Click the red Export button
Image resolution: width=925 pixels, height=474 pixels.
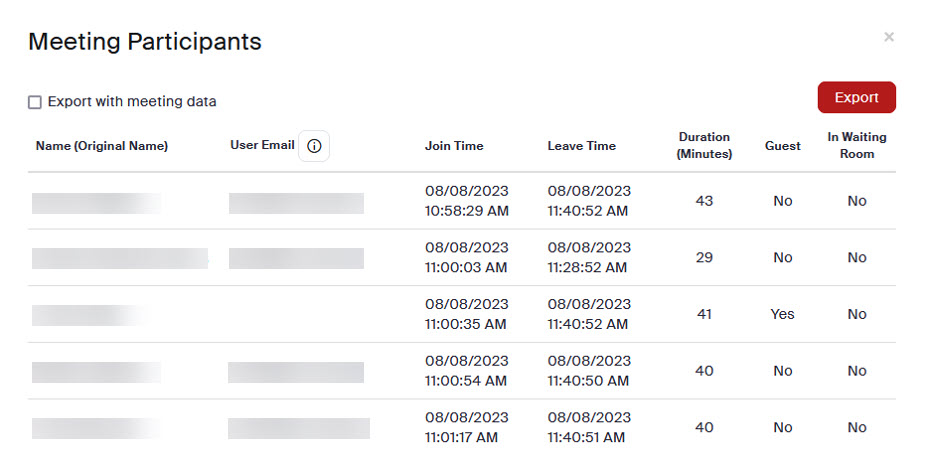[x=857, y=97]
